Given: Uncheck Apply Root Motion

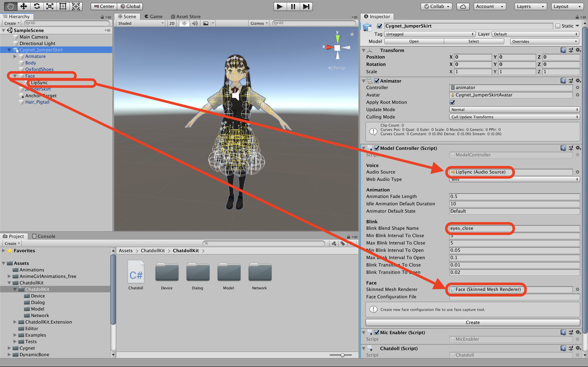Looking at the screenshot, I should pyautogui.click(x=452, y=102).
